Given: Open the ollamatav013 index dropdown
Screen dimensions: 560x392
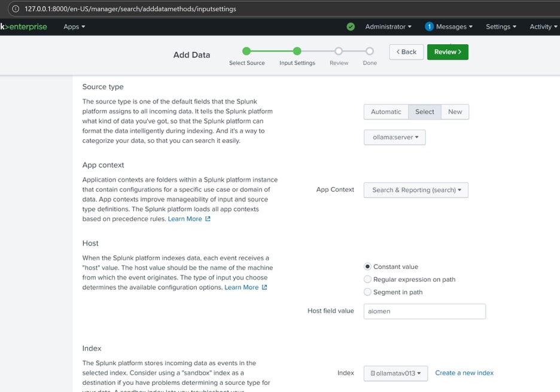Looking at the screenshot, I should pos(395,373).
